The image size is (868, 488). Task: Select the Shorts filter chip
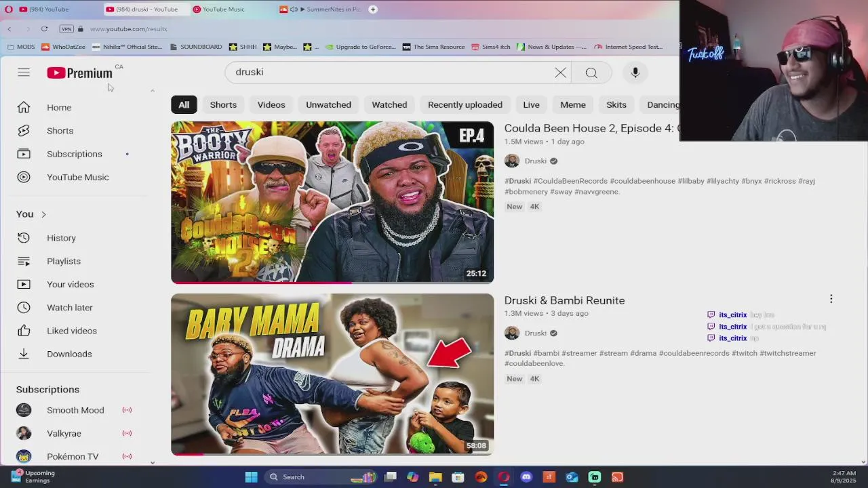pos(223,104)
